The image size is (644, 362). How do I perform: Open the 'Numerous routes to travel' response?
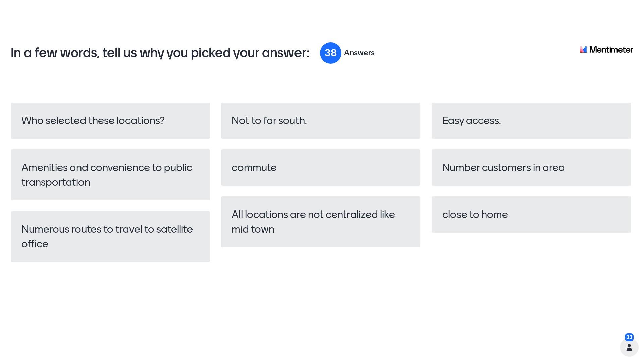tap(110, 236)
